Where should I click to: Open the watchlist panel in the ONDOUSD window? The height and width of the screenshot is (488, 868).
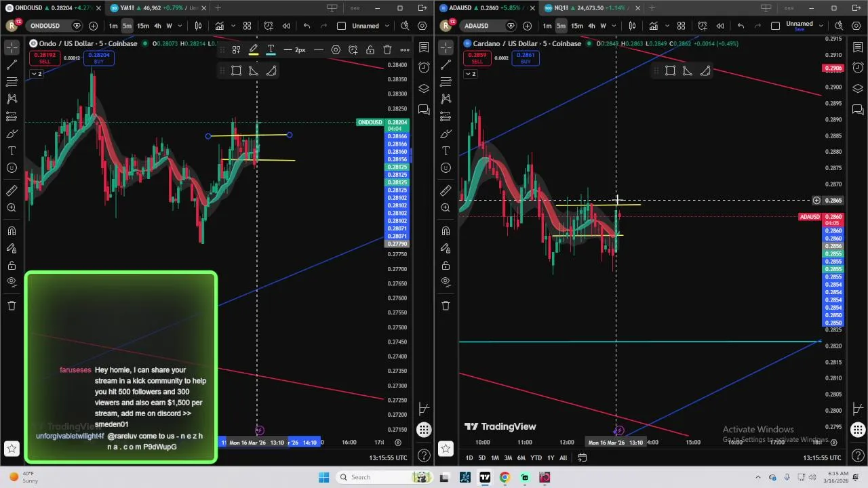(424, 47)
